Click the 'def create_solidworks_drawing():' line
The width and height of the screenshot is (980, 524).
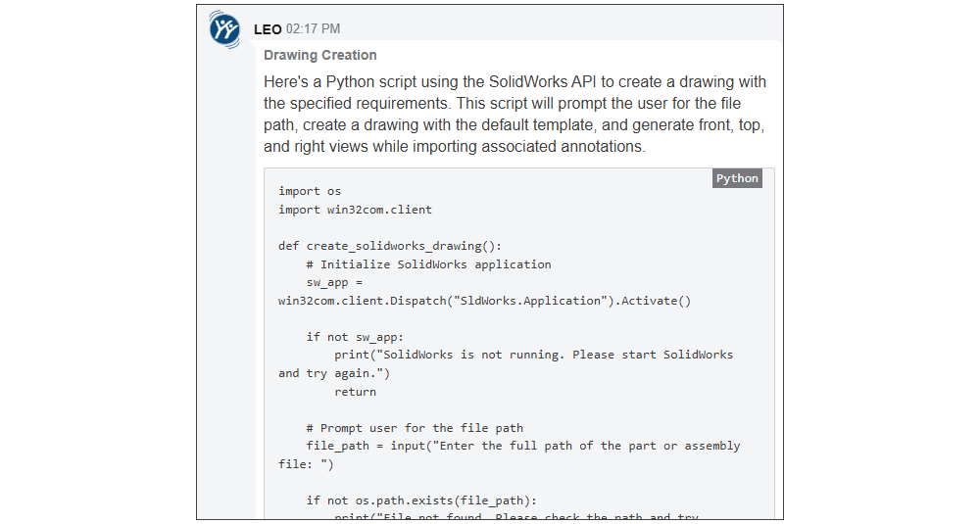(390, 246)
